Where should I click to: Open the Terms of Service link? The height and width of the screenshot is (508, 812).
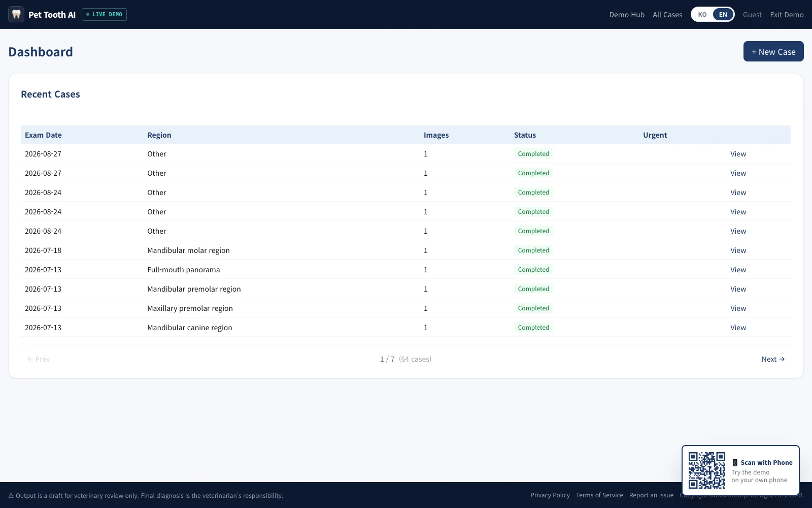(599, 495)
